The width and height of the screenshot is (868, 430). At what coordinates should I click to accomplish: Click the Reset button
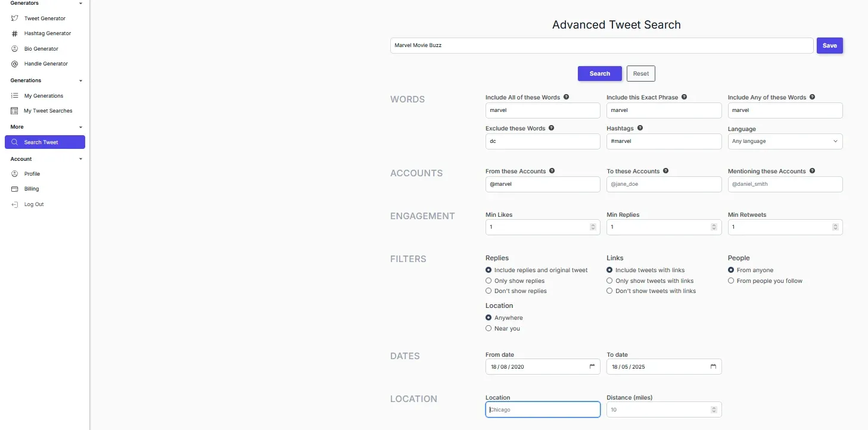[x=641, y=73]
